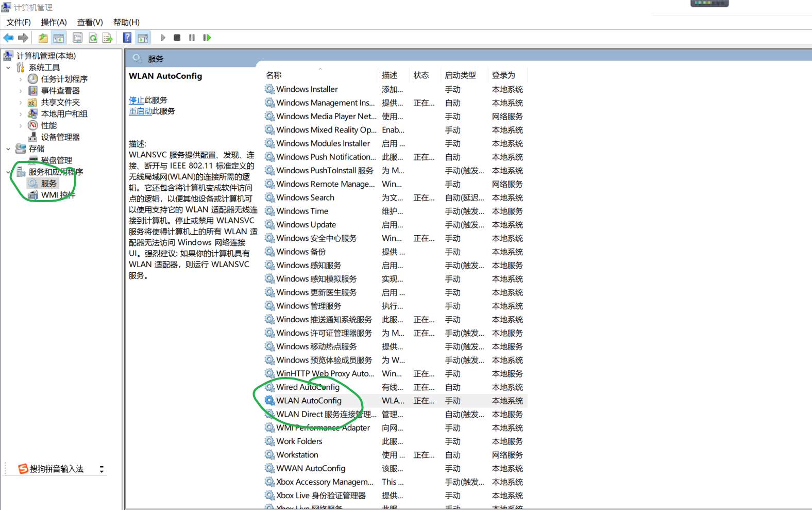Sort by the 名称 column header
Viewport: 812px width, 510px height.
(320, 75)
